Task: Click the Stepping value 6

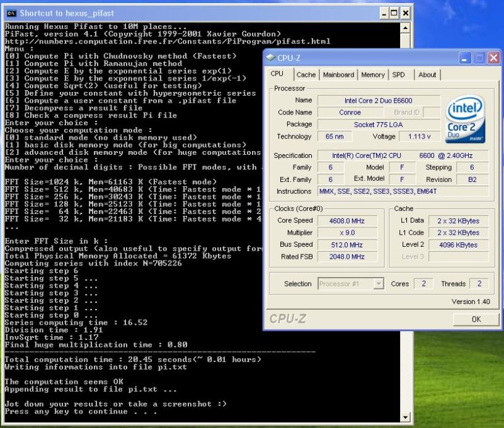Action: (472, 167)
